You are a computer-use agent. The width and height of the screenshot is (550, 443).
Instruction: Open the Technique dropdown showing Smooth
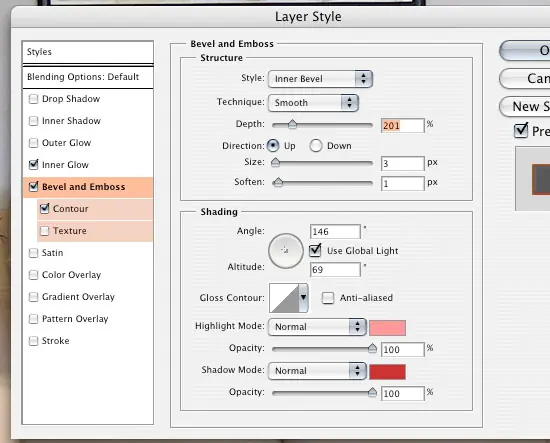click(x=313, y=103)
